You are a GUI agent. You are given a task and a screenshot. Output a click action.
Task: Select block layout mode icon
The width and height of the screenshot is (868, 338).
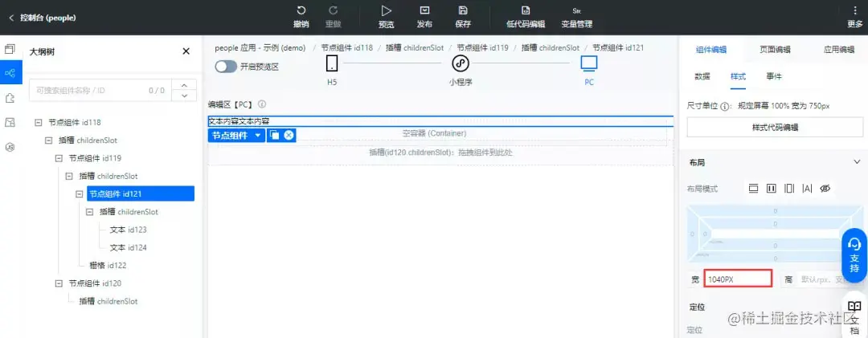[753, 189]
